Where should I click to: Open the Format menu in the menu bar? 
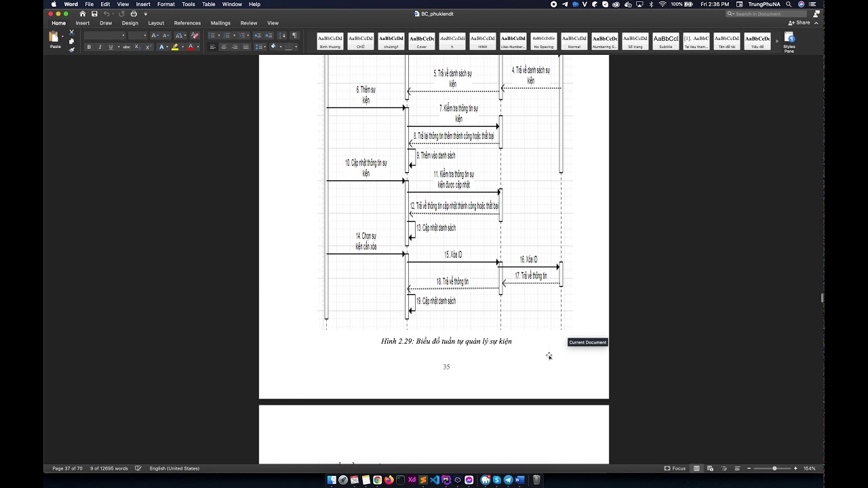click(x=166, y=4)
